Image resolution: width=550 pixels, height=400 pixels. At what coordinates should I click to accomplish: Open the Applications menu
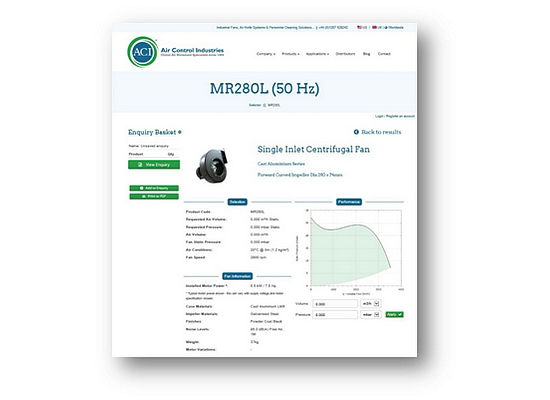point(317,54)
